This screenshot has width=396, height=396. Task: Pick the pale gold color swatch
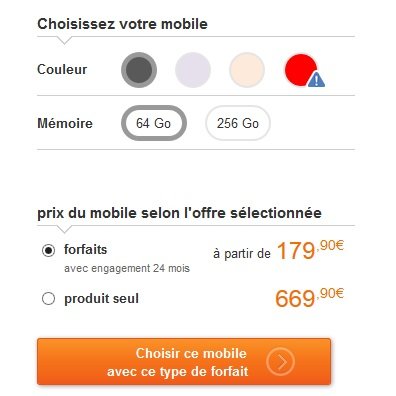tap(247, 70)
